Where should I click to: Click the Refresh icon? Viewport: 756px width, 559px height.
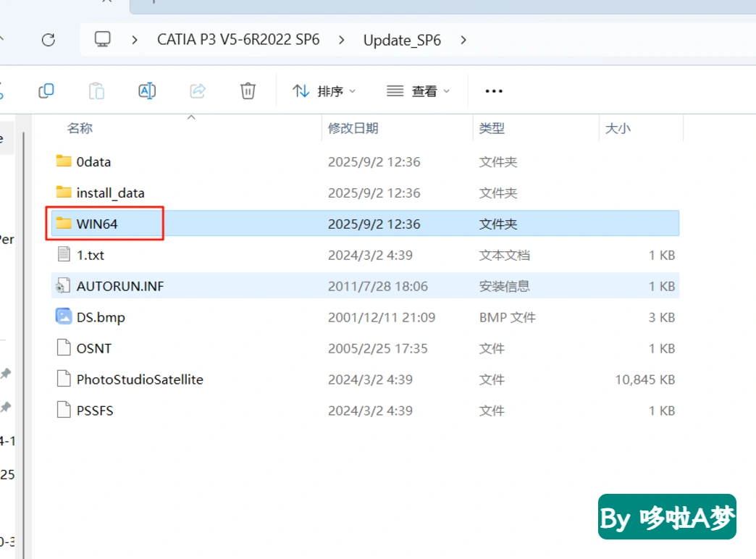click(x=49, y=40)
